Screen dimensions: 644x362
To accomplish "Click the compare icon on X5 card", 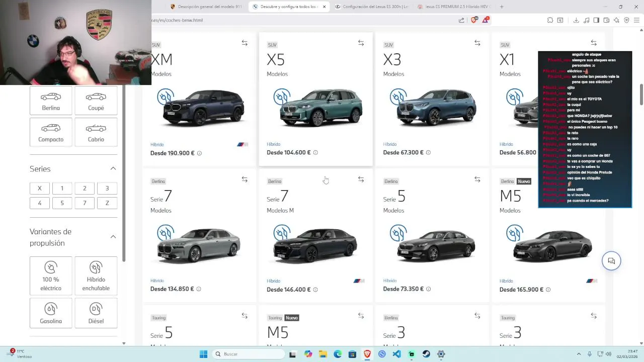I will click(361, 43).
